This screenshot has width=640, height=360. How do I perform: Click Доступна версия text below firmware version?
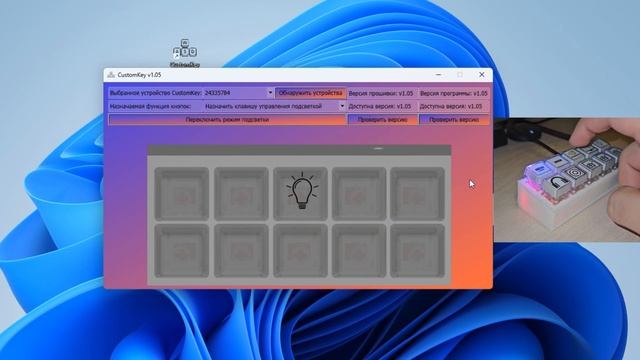click(380, 106)
